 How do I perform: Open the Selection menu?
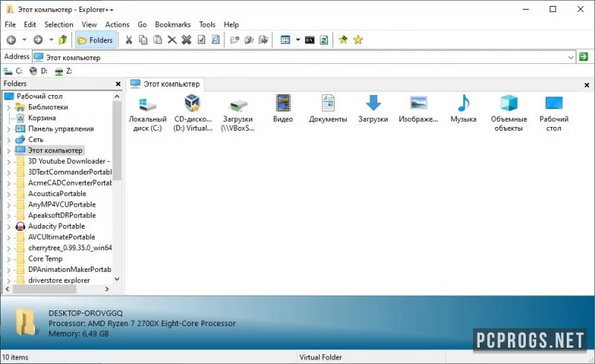pos(59,25)
